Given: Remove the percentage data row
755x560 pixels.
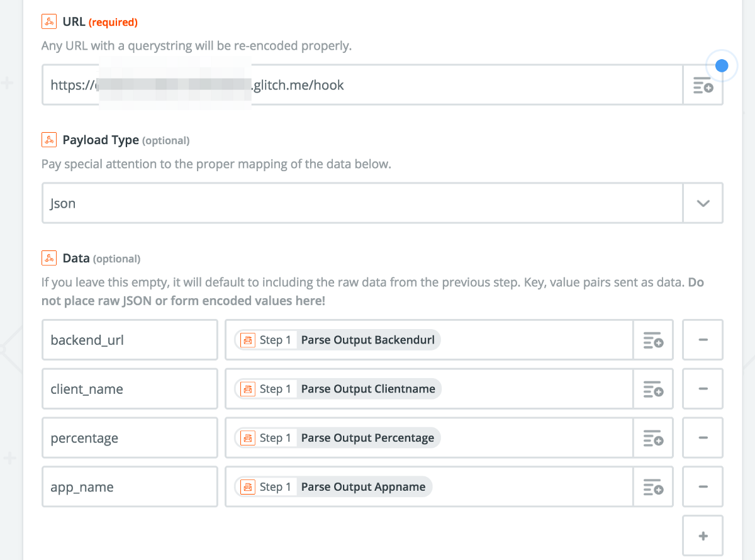Looking at the screenshot, I should 703,439.
